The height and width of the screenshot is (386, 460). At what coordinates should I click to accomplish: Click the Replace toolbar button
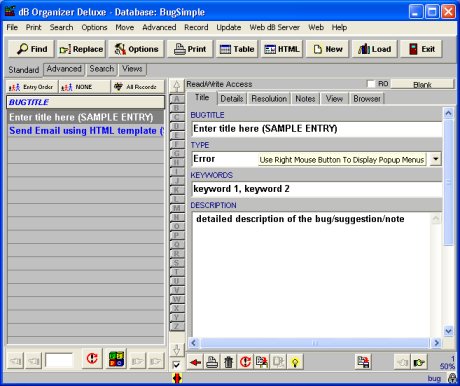(81, 49)
